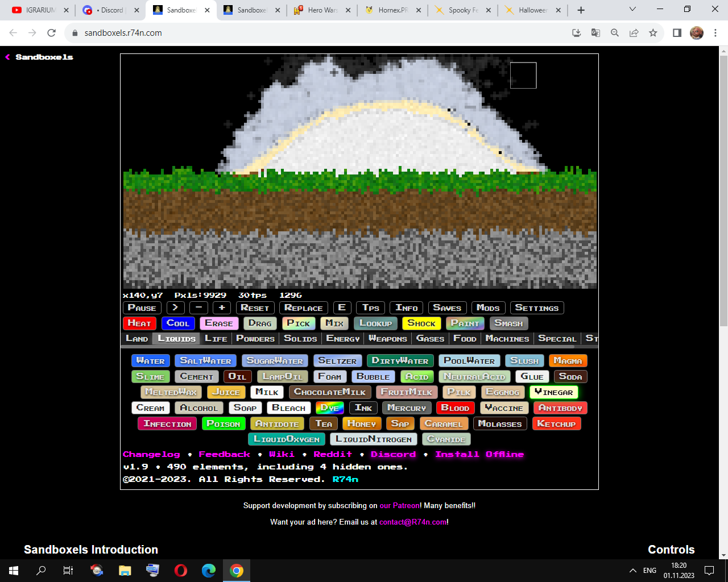The height and width of the screenshot is (582, 728).
Task: Select the Drag tool
Action: [260, 323]
